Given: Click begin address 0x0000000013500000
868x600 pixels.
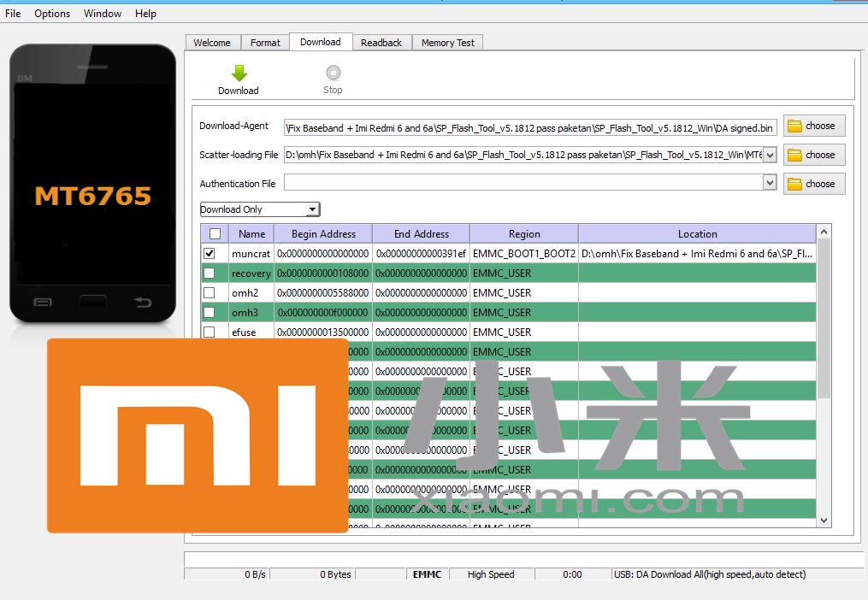Looking at the screenshot, I should click(x=323, y=332).
